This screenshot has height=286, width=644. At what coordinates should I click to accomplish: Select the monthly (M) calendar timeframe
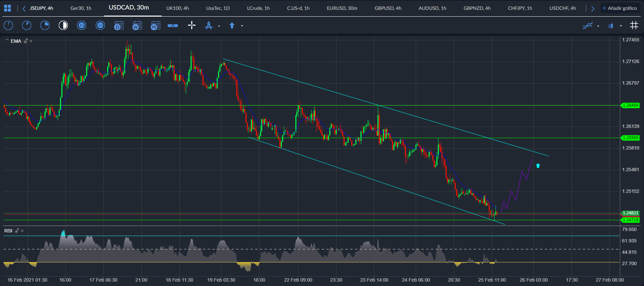155,25
